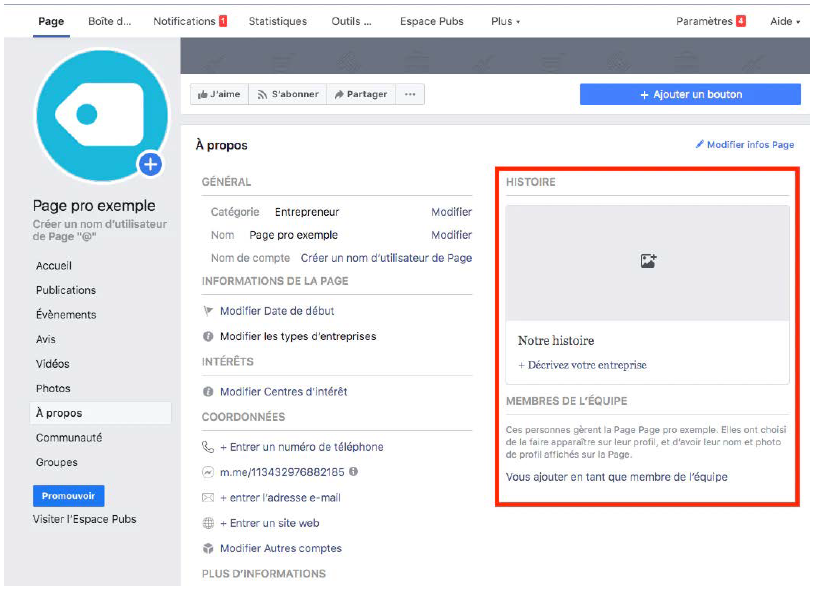Open the Plus dropdown menu
The height and width of the screenshot is (589, 817).
tap(505, 21)
